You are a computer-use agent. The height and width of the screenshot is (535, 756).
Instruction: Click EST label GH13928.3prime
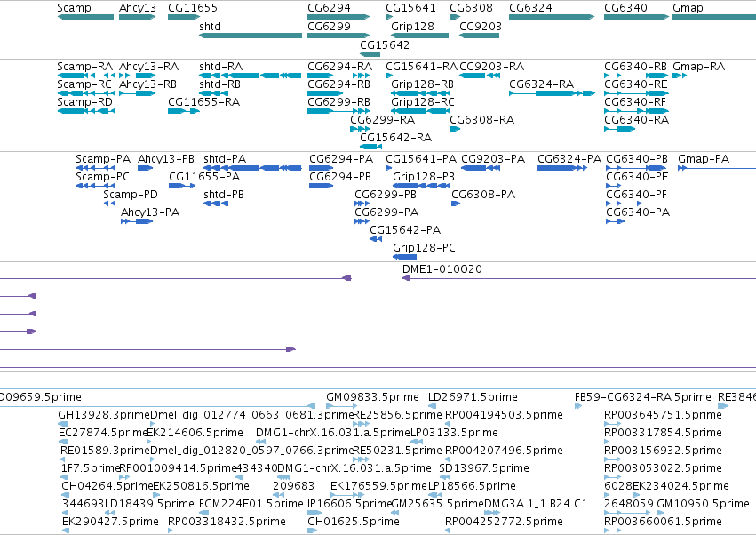click(104, 415)
